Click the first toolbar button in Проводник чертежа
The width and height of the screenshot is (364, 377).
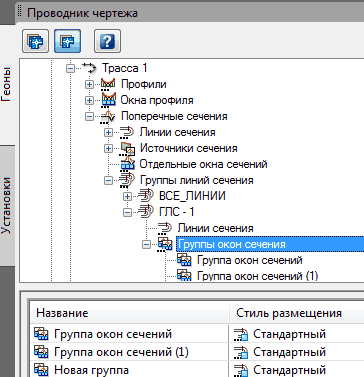click(35, 41)
